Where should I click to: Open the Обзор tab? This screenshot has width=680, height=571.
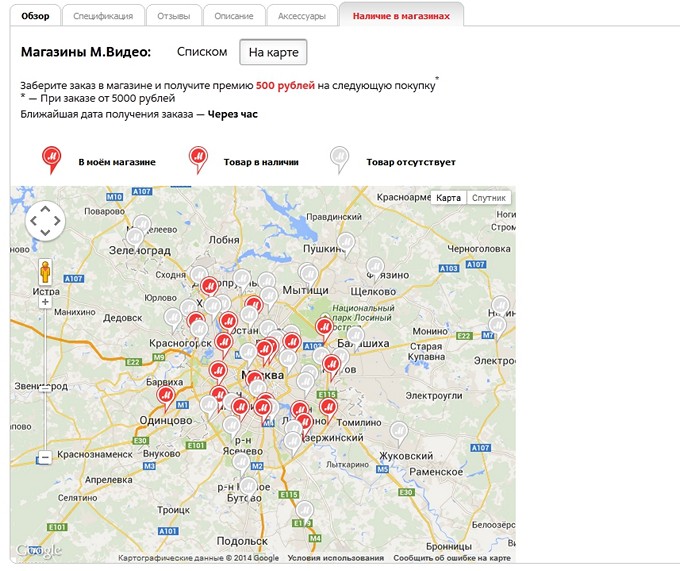click(35, 16)
